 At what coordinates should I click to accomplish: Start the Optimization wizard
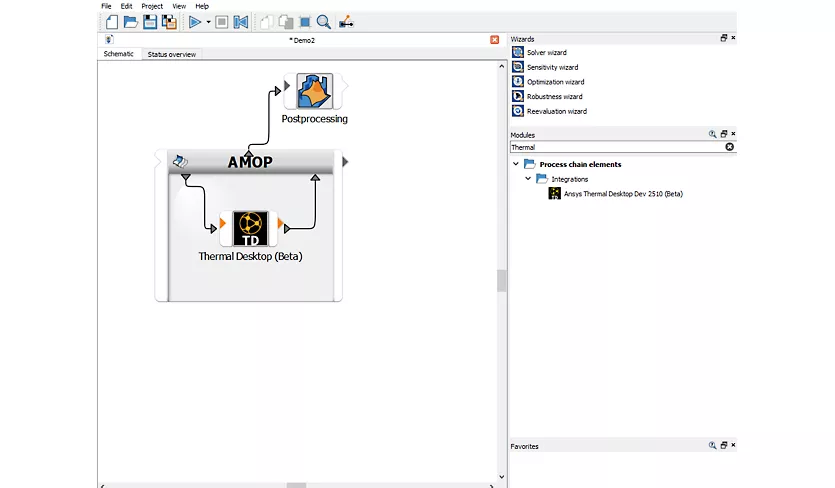coord(555,82)
